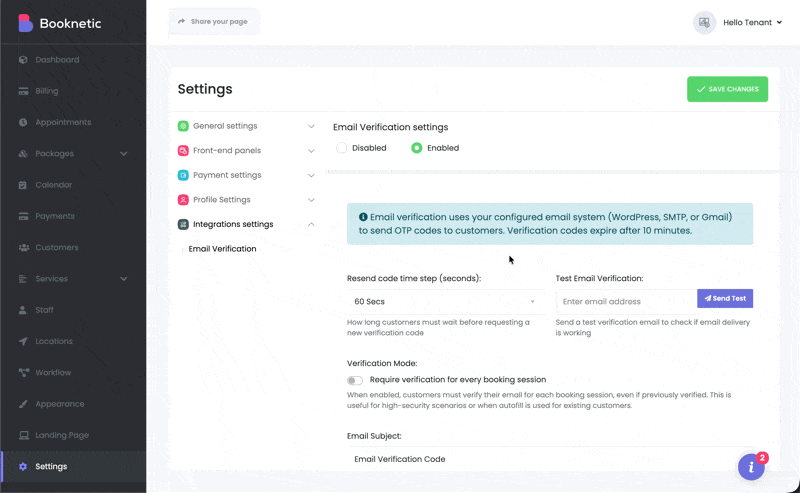Click the Appearance brush icon

point(23,404)
